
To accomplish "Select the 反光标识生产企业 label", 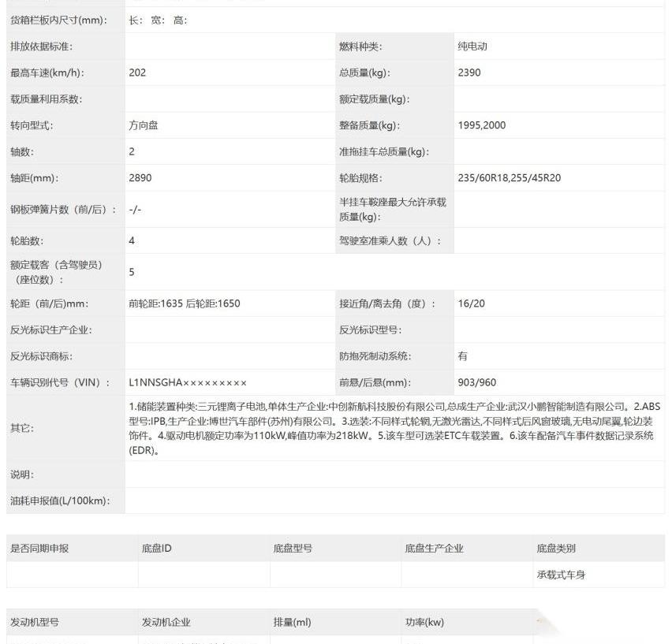I will pyautogui.click(x=51, y=329).
